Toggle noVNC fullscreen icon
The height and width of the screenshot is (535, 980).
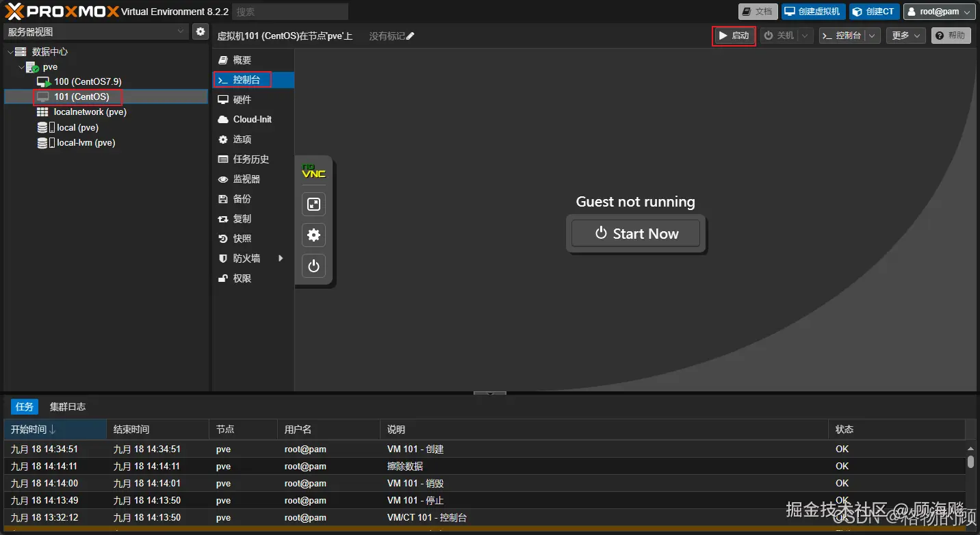[313, 204]
